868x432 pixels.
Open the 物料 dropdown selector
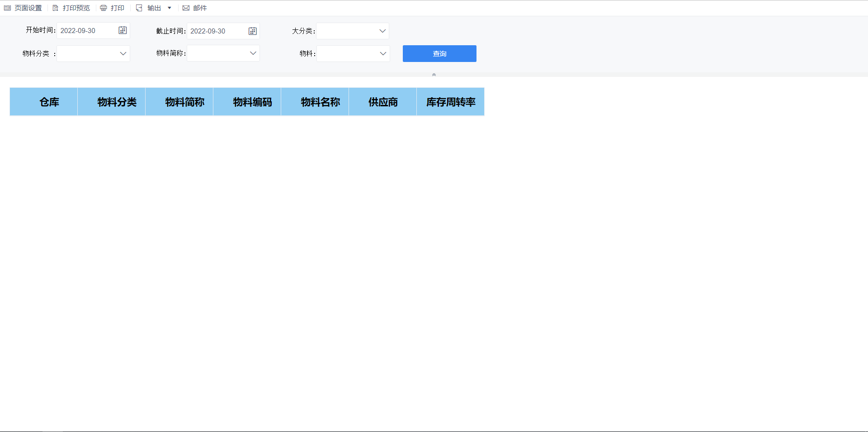[x=382, y=53]
